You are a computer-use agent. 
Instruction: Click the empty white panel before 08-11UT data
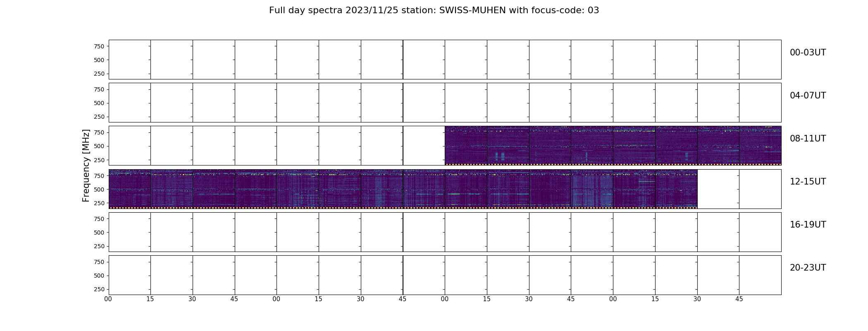424,146
